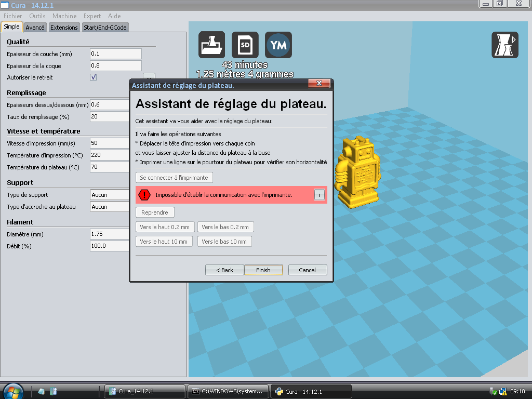Click network icon in system tray
The image size is (532, 399).
click(503, 392)
